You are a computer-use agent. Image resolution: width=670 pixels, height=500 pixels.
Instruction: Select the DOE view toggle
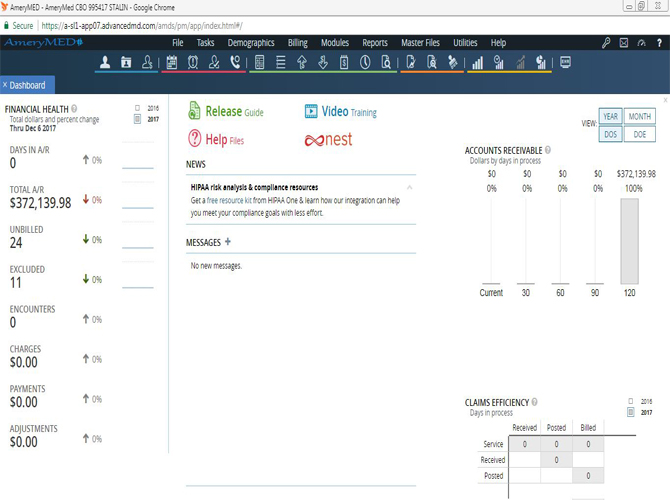point(640,134)
